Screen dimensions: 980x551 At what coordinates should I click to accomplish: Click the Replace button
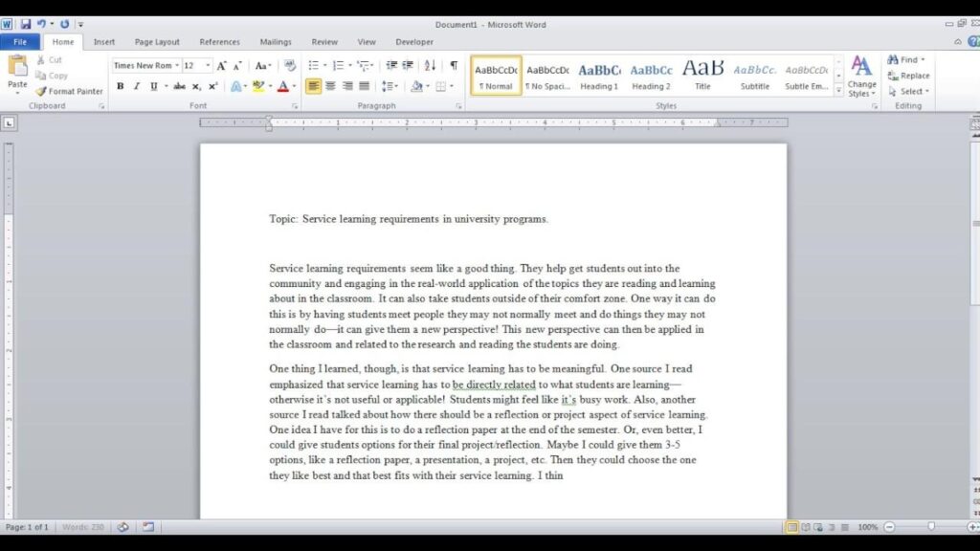coord(908,75)
